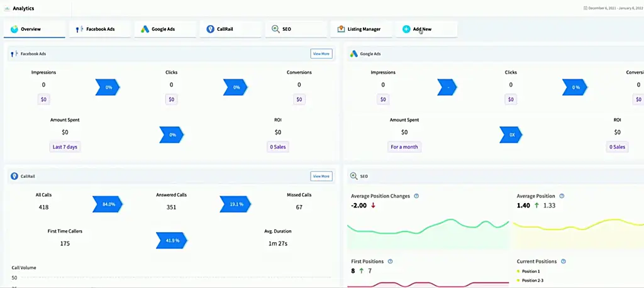Click the SEO magnifier tab icon
Image resolution: width=644 pixels, height=288 pixels.
[x=275, y=30]
